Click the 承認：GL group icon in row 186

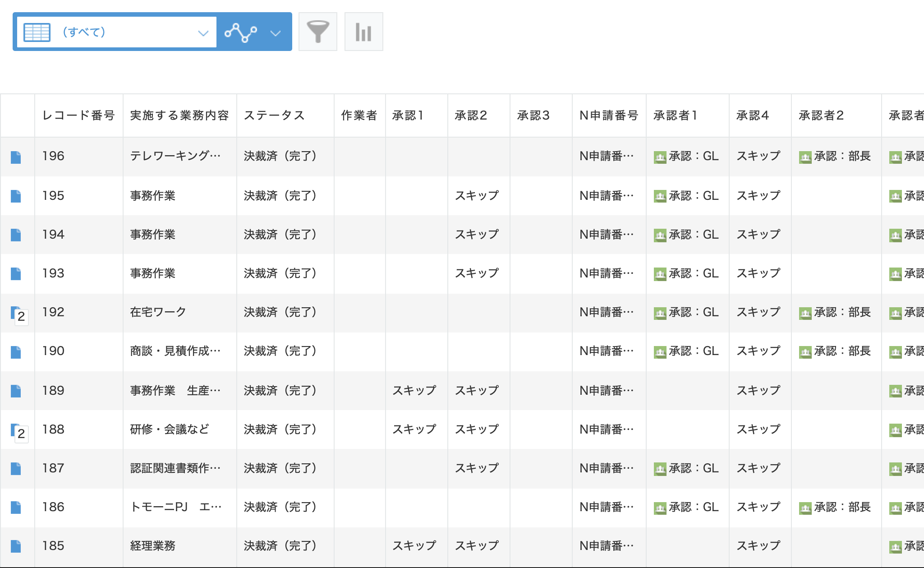coord(660,508)
